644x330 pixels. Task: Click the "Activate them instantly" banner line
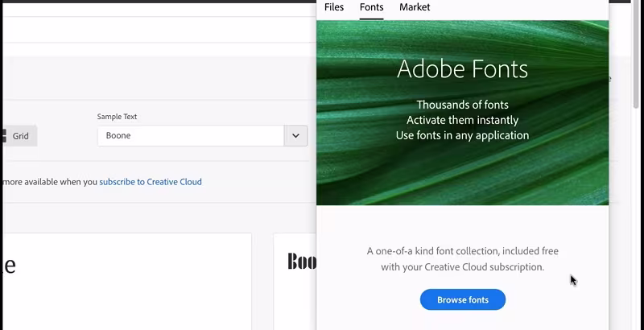click(x=462, y=120)
